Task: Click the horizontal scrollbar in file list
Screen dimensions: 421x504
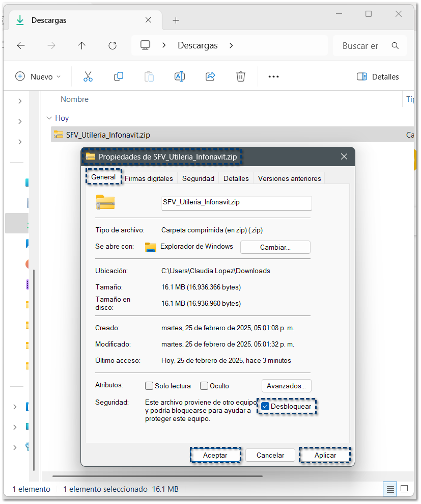Action: pyautogui.click(x=157, y=476)
